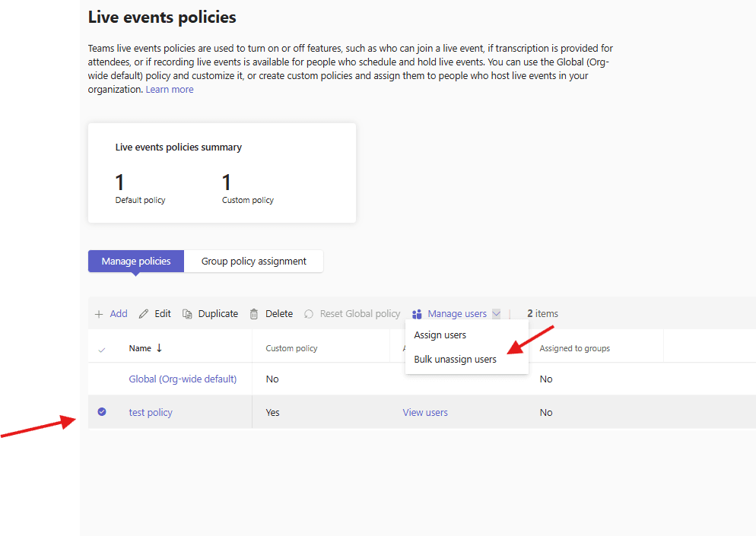Toggle the Name column sort arrow
756x536 pixels.
click(159, 348)
